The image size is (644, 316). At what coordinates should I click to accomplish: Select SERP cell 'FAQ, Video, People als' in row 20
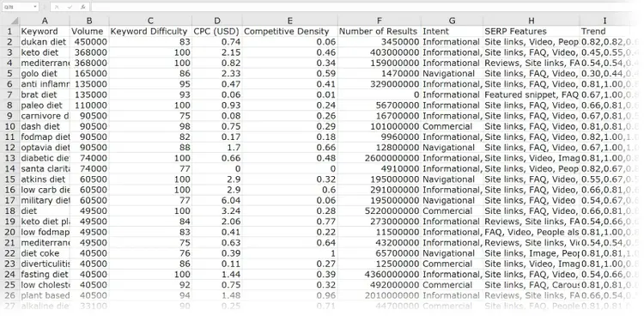click(532, 232)
